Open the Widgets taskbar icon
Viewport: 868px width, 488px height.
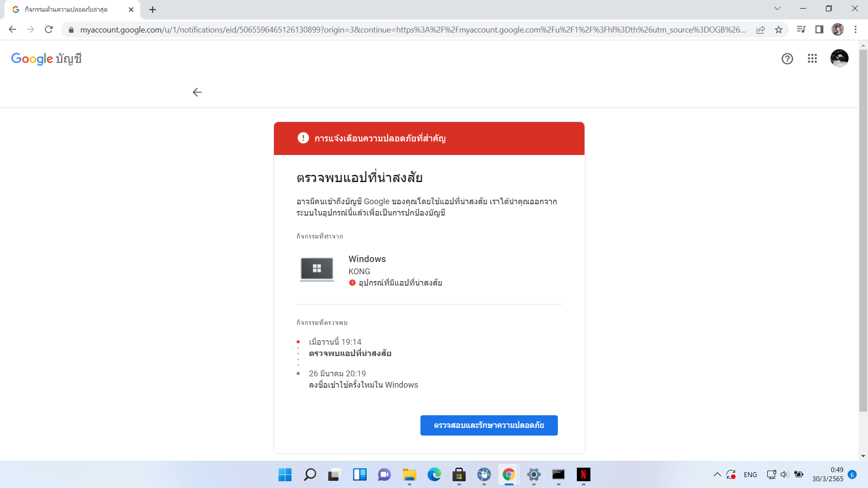360,475
